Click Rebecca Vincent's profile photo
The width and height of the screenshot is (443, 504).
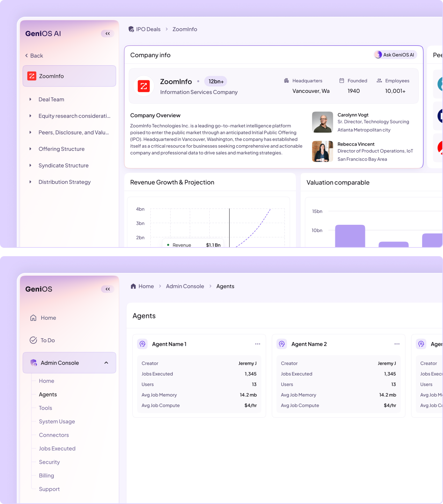click(x=322, y=151)
